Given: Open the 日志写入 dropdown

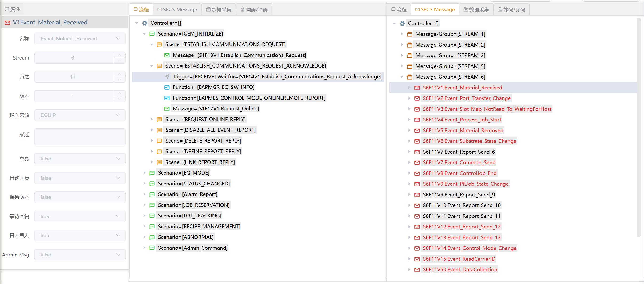Looking at the screenshot, I should click(x=80, y=236).
